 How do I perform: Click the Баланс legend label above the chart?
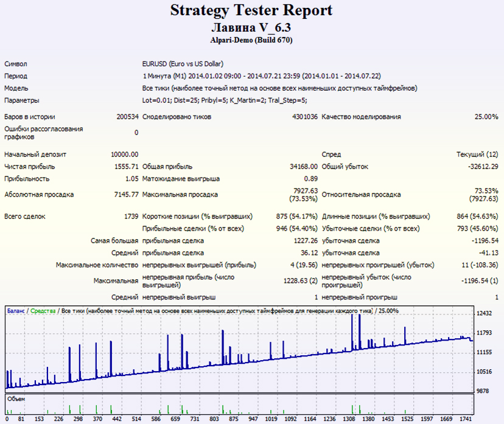tap(16, 311)
